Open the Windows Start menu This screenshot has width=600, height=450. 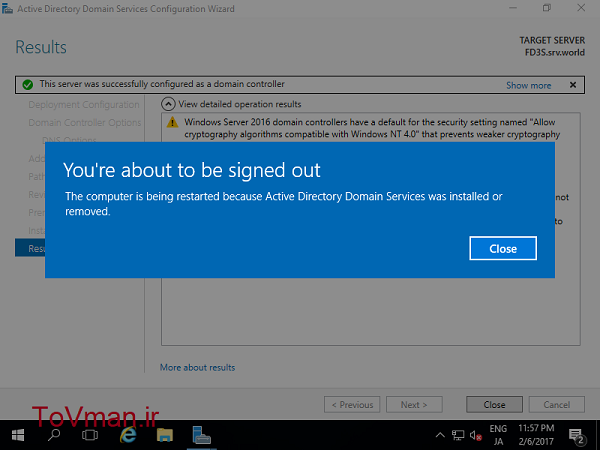18,435
